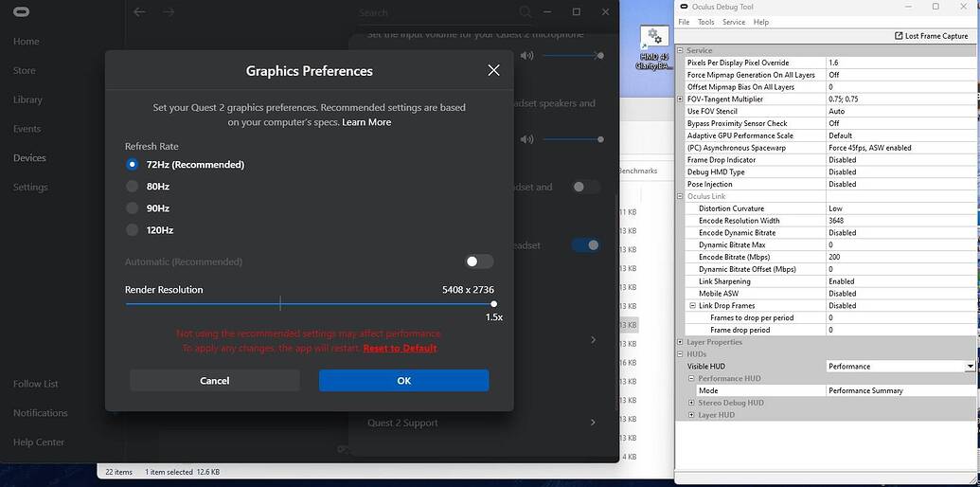Image resolution: width=980 pixels, height=487 pixels.
Task: Open the File menu in Debug Tool
Action: pyautogui.click(x=684, y=22)
